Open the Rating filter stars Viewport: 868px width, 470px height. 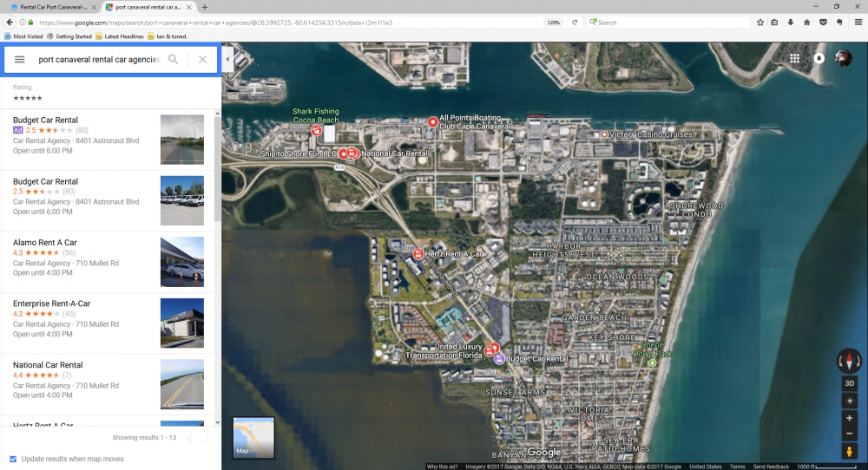[x=28, y=98]
